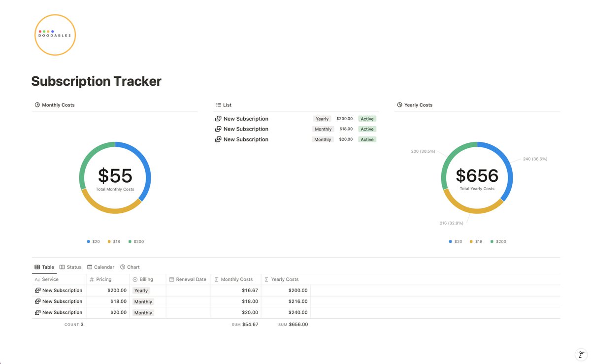This screenshot has height=364, width=591.
Task: Click the $200.00 price in the list
Action: click(345, 119)
